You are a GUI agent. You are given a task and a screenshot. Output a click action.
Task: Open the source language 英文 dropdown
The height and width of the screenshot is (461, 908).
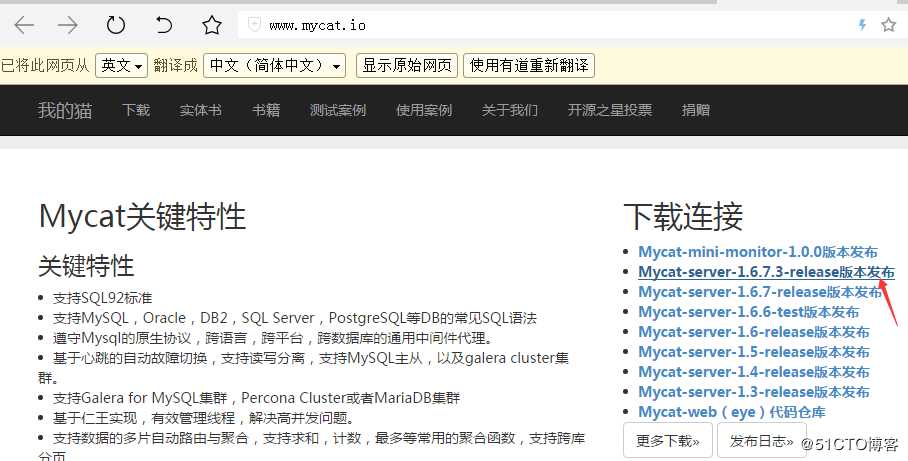pos(122,65)
